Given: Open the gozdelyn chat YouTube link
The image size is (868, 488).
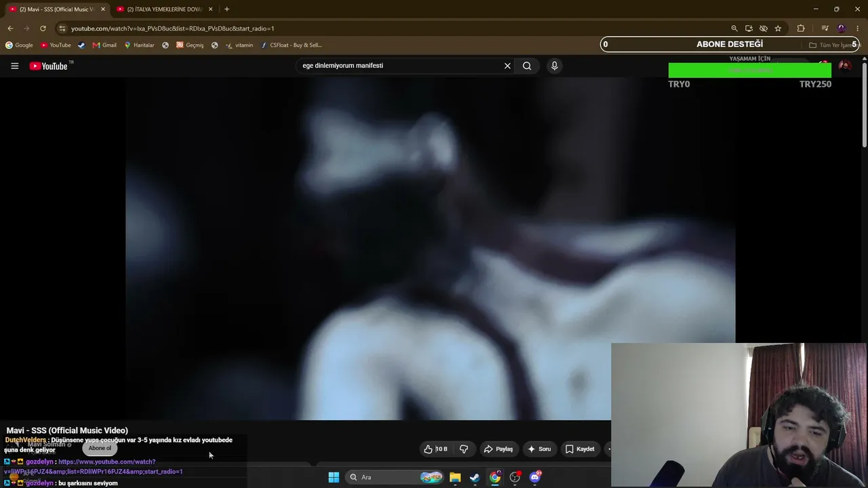Looking at the screenshot, I should click(x=94, y=466).
